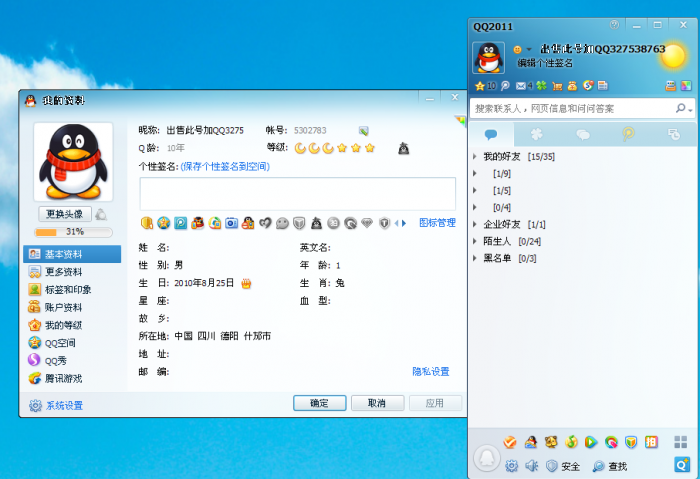
Task: Click the magnifier icon beside the star count
Action: click(505, 86)
